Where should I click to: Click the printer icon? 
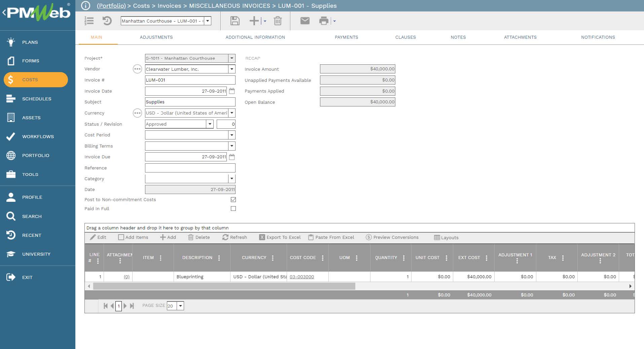click(x=324, y=21)
